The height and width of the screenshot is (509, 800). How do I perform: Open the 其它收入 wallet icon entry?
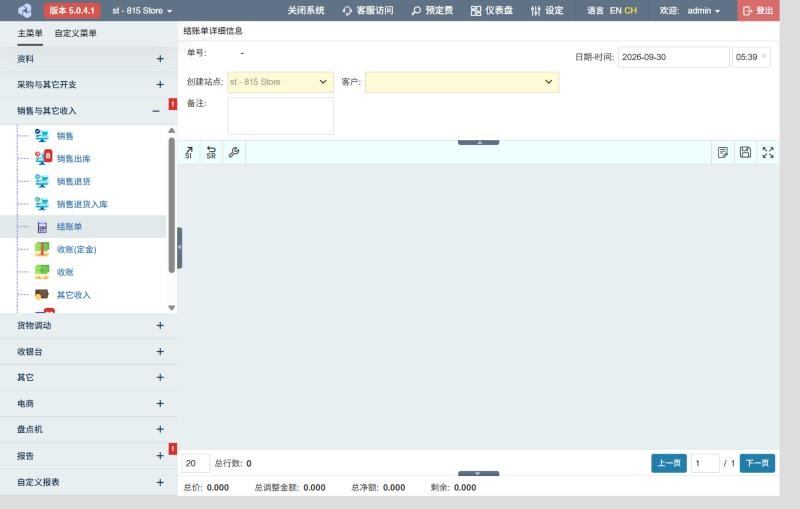pos(42,294)
